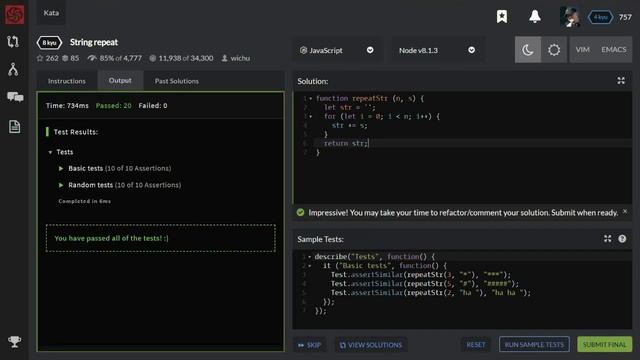This screenshot has height=360, width=640.
Task: Click the 8 kyu kata rank badge
Action: 49,42
